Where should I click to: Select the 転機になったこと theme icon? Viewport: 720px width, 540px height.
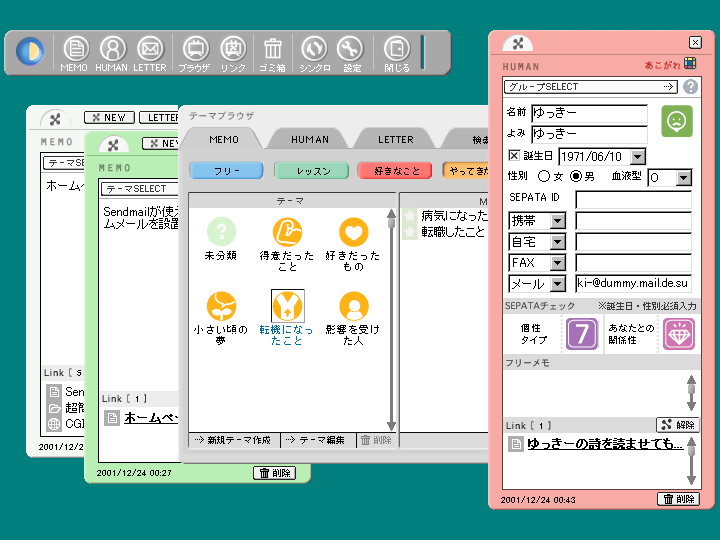[x=287, y=306]
